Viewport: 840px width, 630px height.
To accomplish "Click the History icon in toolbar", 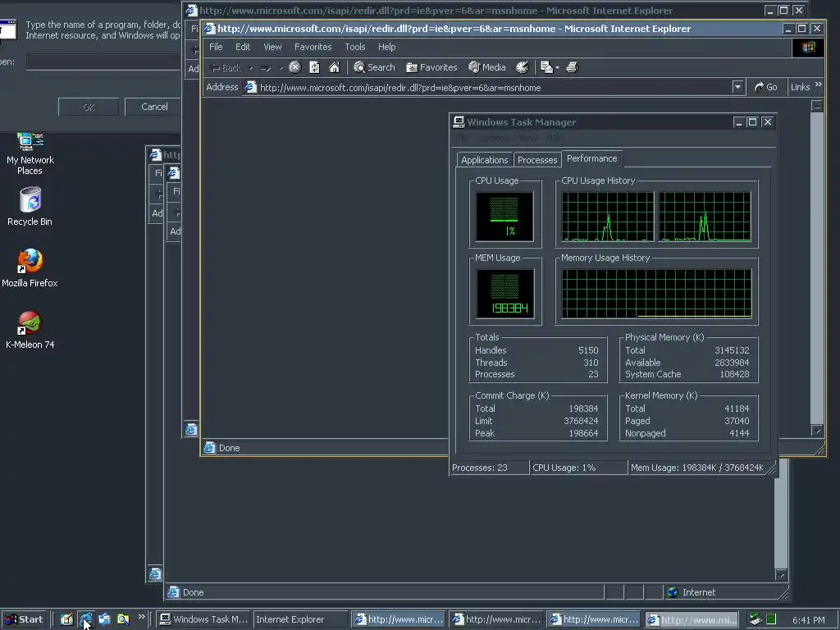I will coord(522,67).
